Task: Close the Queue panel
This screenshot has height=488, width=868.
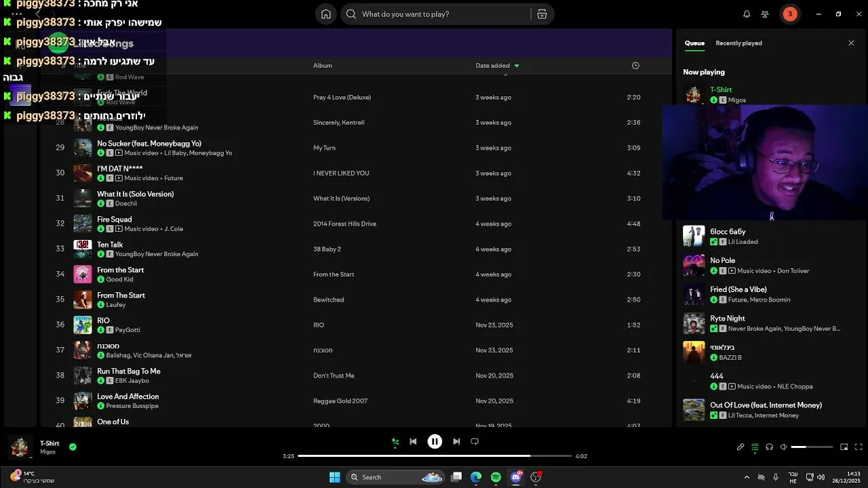Action: pos(851,43)
